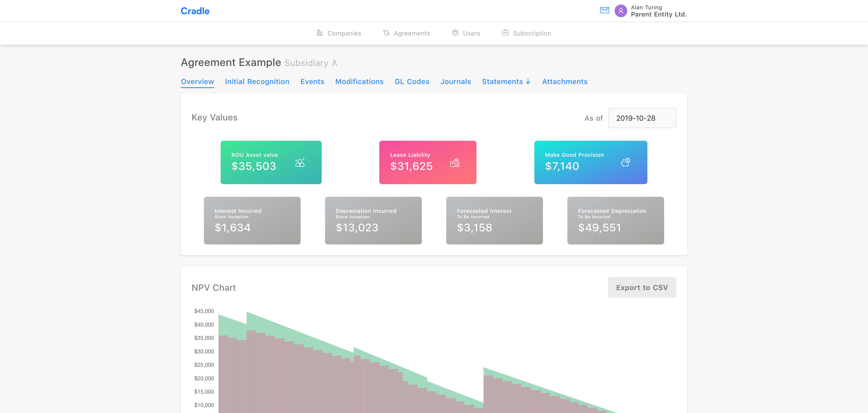The image size is (868, 413).
Task: Switch to the Journals tab
Action: coord(455,82)
